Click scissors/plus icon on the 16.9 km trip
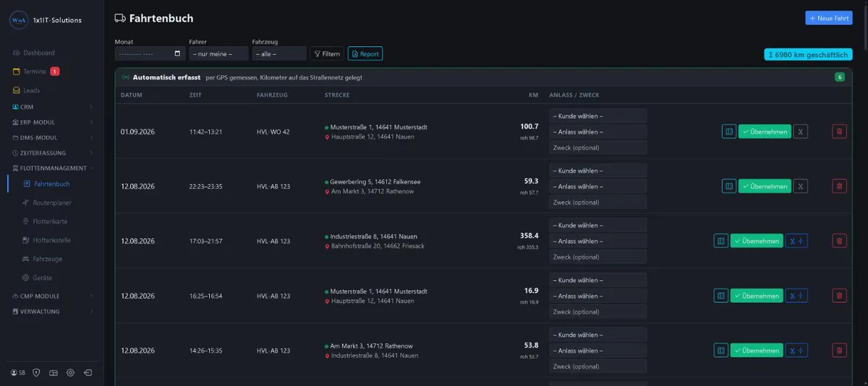Viewport: 868px width, 386px height. [796, 296]
